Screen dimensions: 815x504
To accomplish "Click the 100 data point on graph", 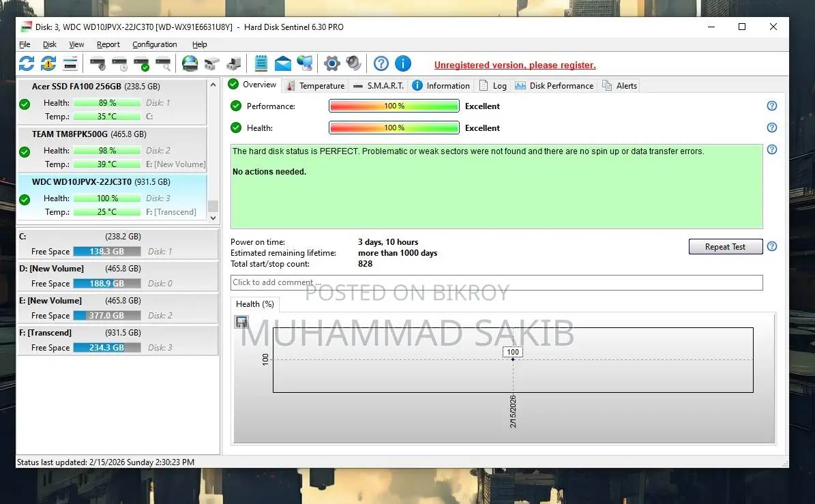I will pyautogui.click(x=513, y=359).
